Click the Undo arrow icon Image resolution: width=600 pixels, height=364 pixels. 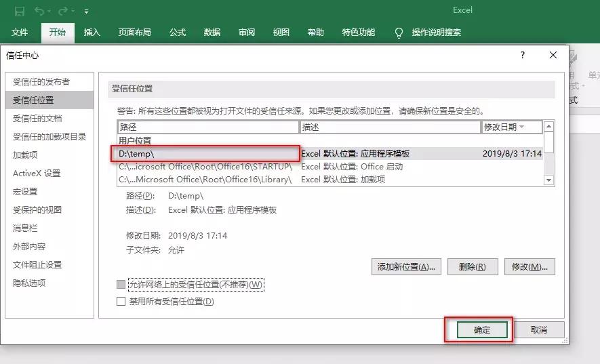pyautogui.click(x=39, y=11)
